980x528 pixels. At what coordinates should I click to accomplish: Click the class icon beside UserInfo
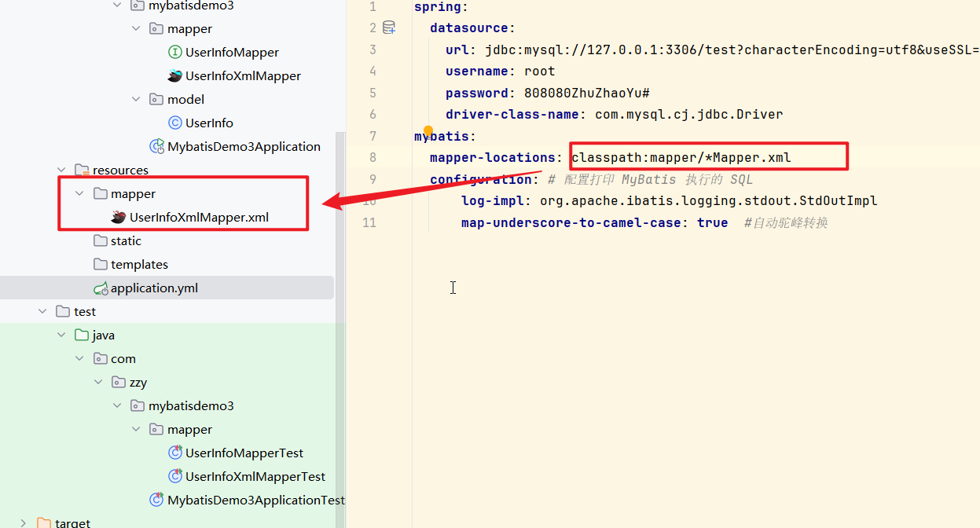(175, 123)
